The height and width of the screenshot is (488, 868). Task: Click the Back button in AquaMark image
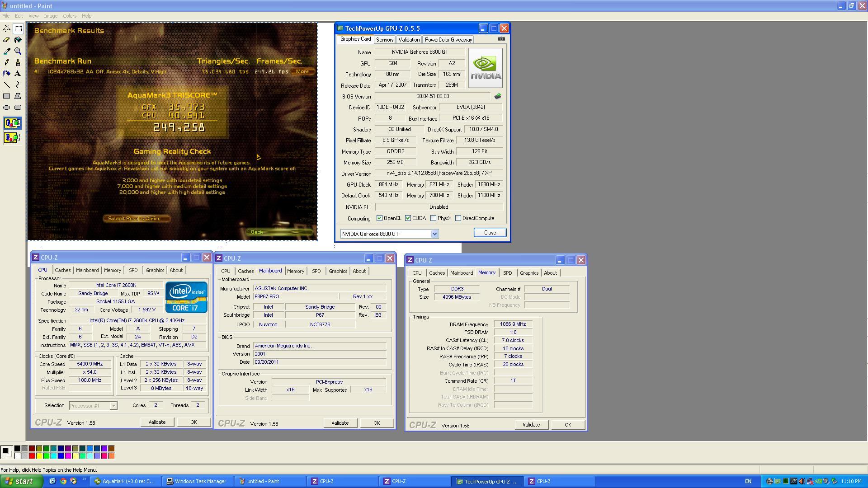pyautogui.click(x=279, y=232)
